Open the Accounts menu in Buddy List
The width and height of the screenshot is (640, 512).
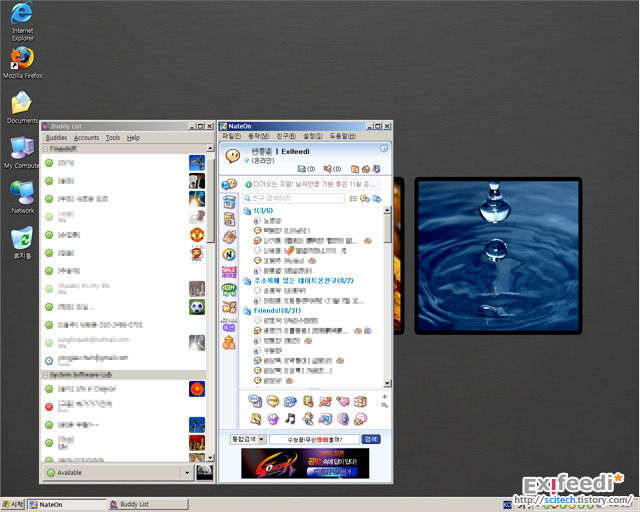pyautogui.click(x=87, y=138)
